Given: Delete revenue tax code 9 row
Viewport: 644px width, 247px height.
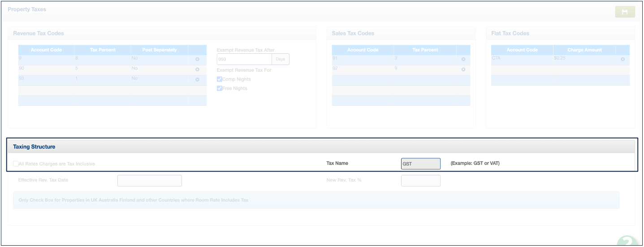Looking at the screenshot, I should point(197,59).
